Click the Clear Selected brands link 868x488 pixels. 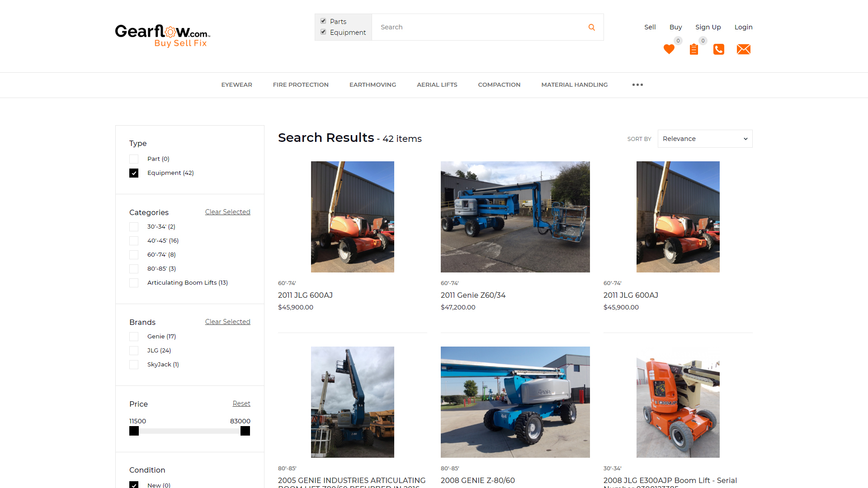click(227, 321)
